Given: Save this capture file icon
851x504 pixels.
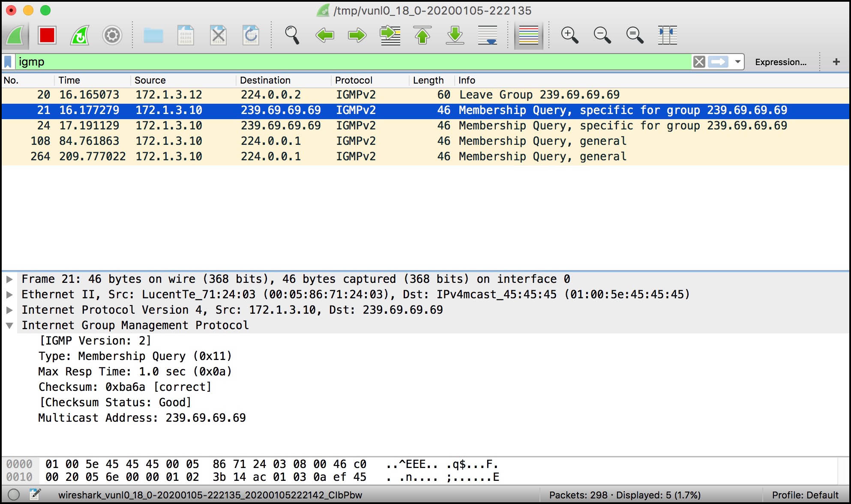Looking at the screenshot, I should [186, 35].
